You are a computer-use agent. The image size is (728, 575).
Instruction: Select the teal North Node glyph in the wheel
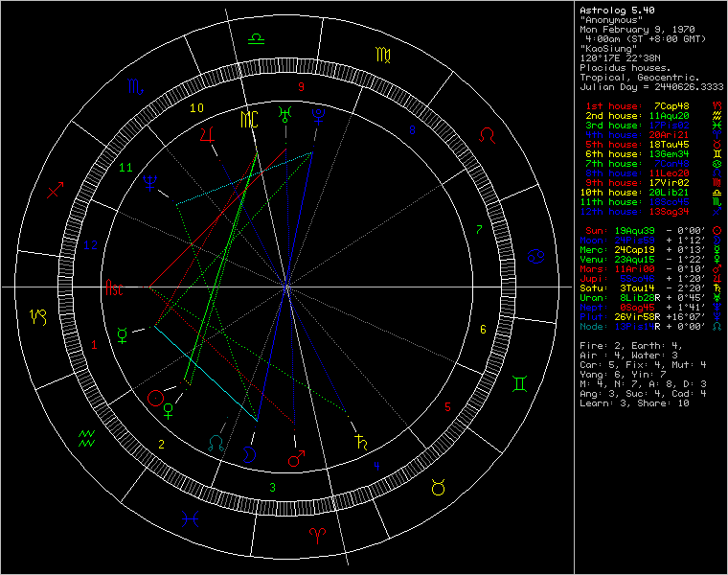[216, 444]
